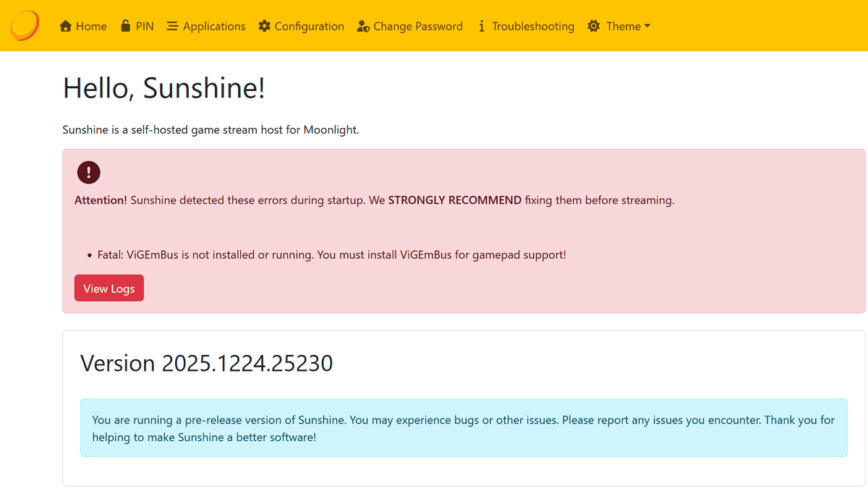Open the Theme menu label

[623, 27]
